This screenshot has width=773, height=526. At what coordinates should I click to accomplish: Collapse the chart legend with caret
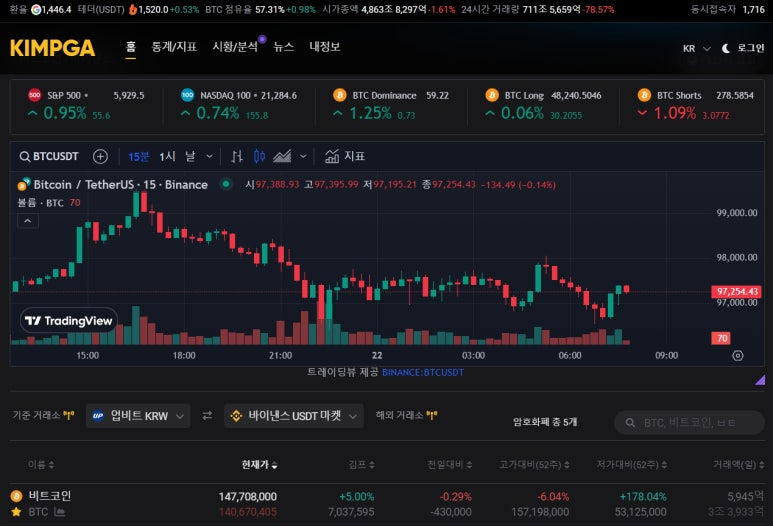[28, 221]
